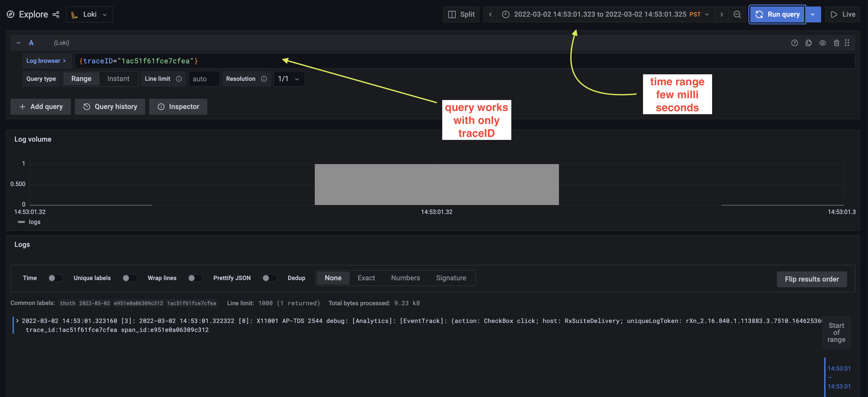Open Resolution dropdown showing 1/1
The image size is (868, 397).
(289, 79)
